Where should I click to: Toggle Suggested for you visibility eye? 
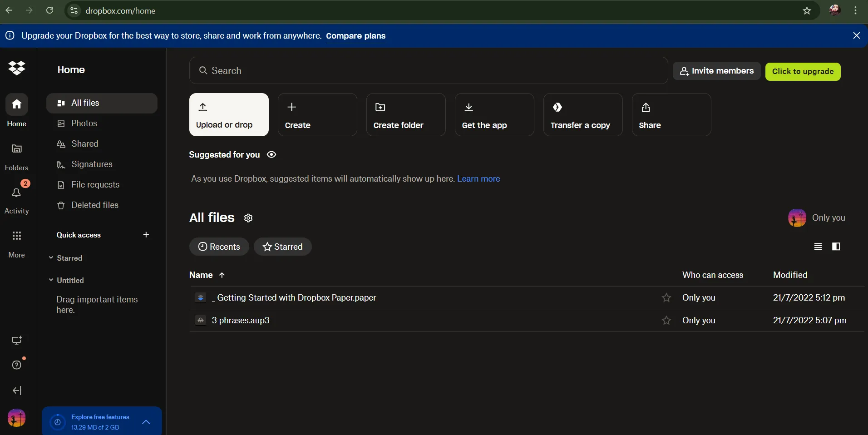(271, 154)
